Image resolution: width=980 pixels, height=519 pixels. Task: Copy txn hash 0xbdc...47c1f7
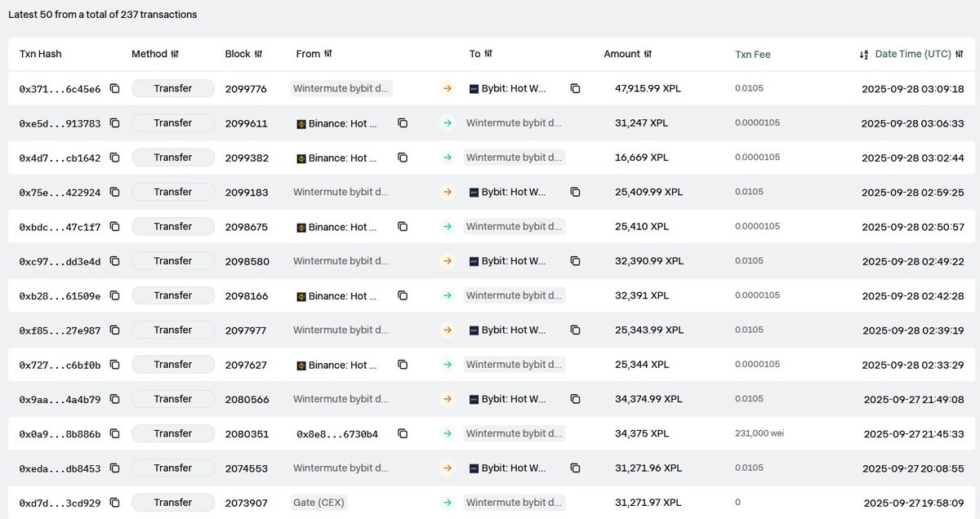[x=114, y=226]
